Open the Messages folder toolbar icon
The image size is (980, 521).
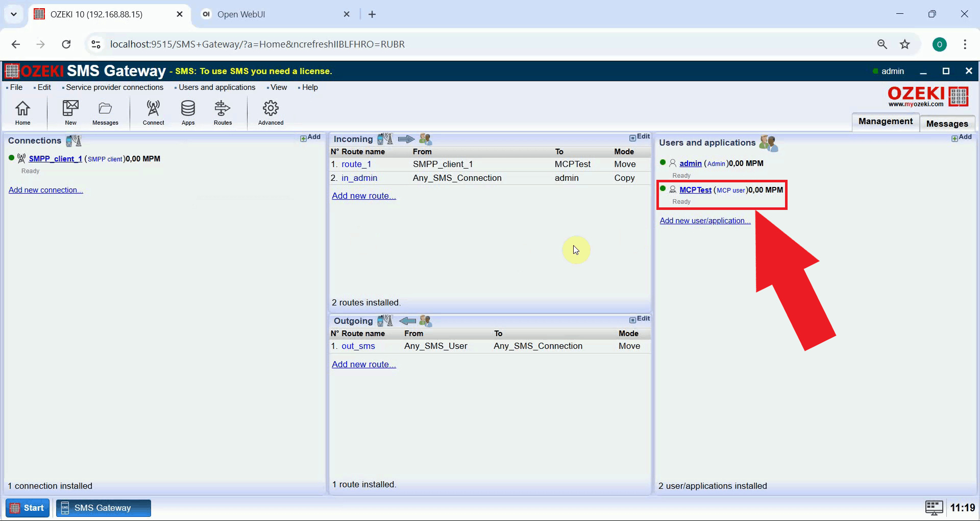[x=105, y=112]
